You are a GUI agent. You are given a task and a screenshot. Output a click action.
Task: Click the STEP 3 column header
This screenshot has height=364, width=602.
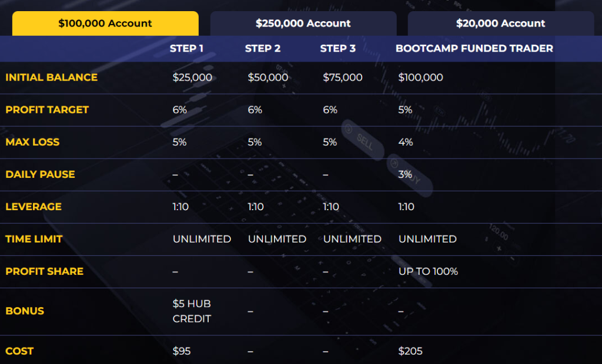(x=338, y=48)
